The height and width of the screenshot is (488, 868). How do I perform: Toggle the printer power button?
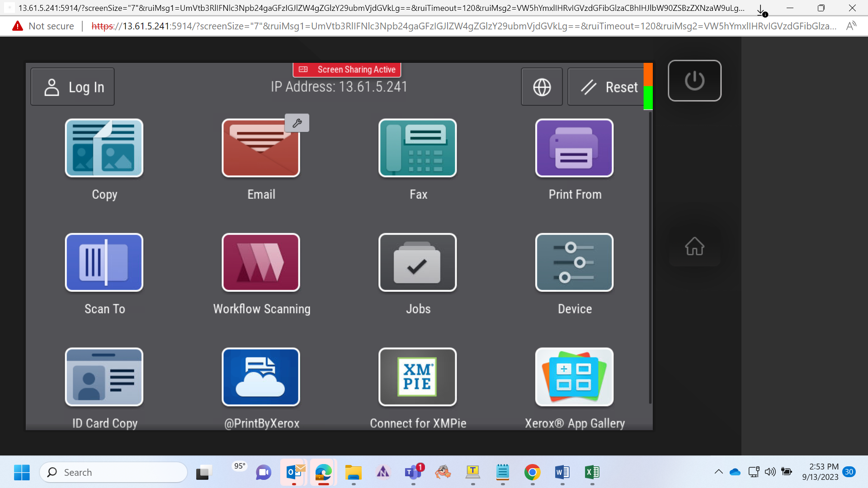point(695,81)
